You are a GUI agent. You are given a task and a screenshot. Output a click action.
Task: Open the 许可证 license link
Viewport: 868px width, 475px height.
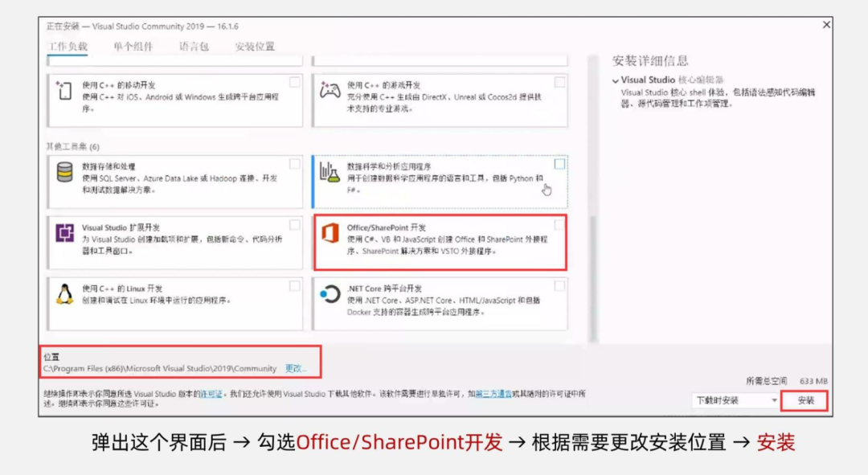click(x=211, y=394)
